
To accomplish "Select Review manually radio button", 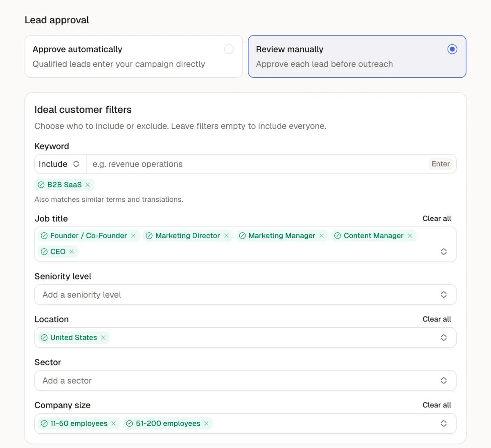I will 452,49.
